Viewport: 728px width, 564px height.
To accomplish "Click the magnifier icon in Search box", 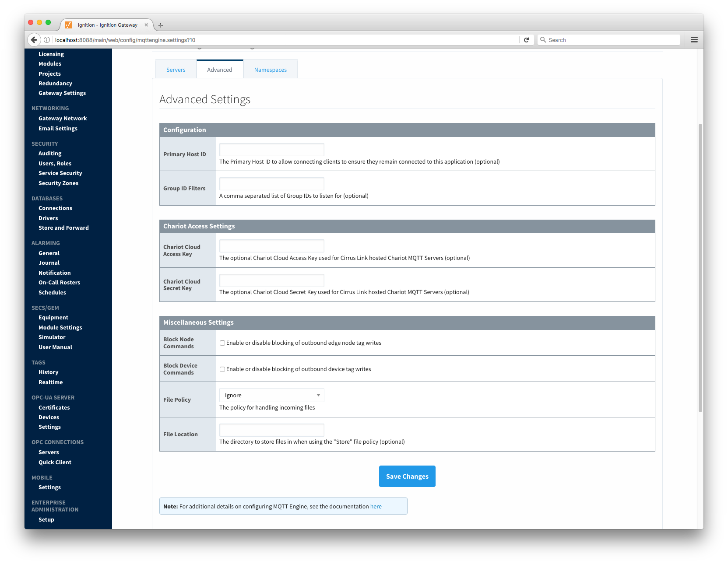I will click(543, 40).
